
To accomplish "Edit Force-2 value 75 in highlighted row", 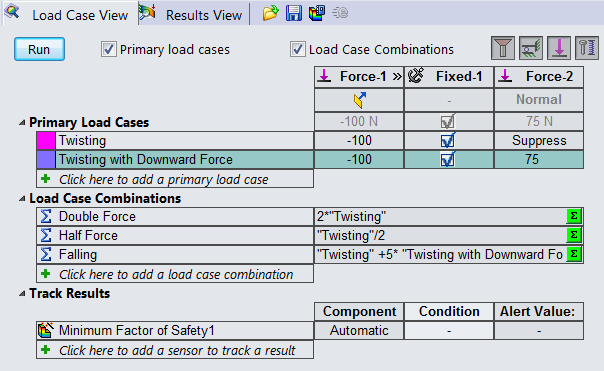I will pyautogui.click(x=539, y=159).
